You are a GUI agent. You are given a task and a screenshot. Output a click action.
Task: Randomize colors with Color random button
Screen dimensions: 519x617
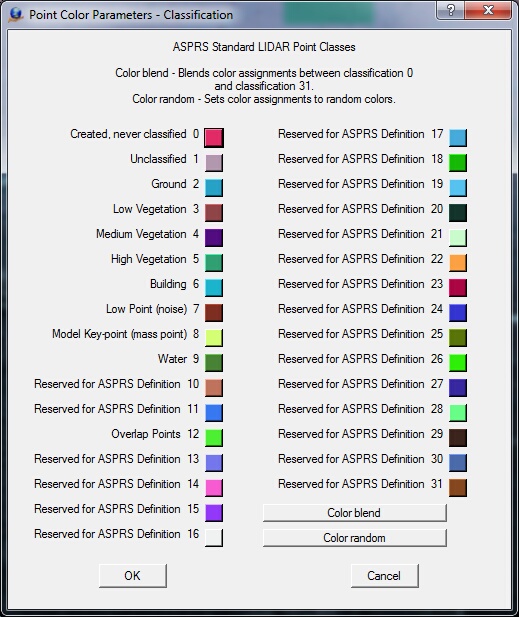tap(355, 538)
